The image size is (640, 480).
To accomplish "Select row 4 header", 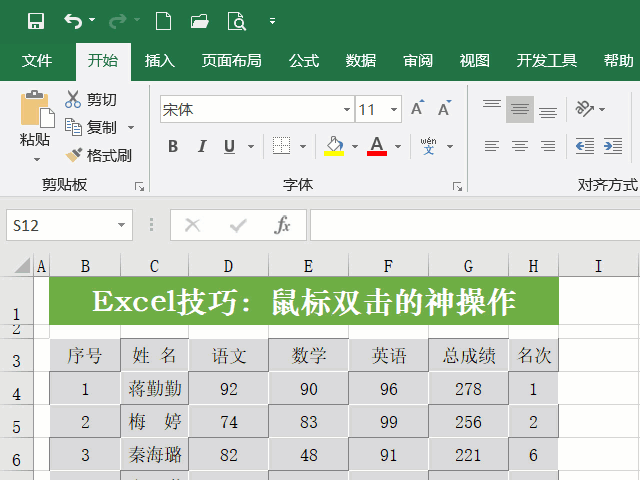I will [16, 390].
